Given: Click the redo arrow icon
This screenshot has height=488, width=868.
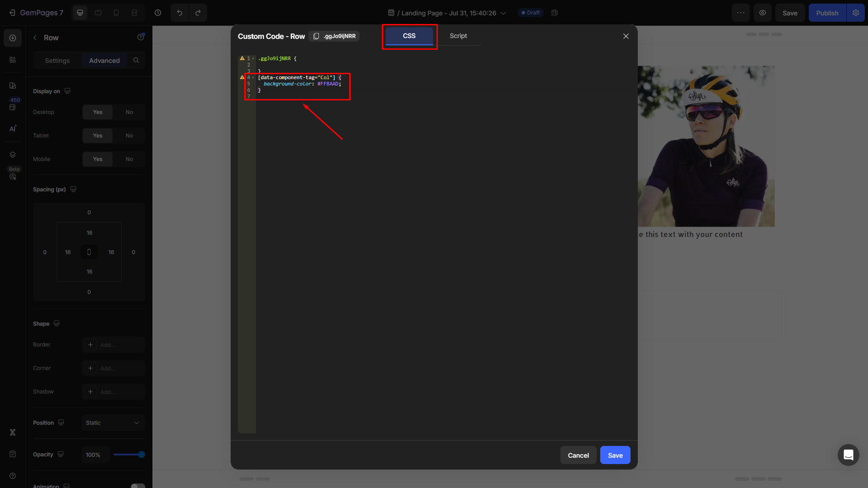Looking at the screenshot, I should pos(198,13).
